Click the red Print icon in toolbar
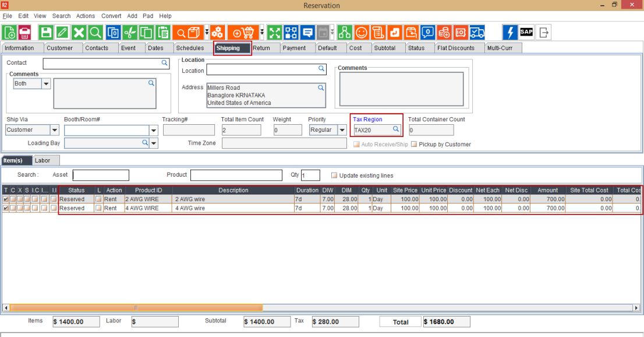Image resolution: width=644 pixels, height=337 pixels. click(x=25, y=32)
